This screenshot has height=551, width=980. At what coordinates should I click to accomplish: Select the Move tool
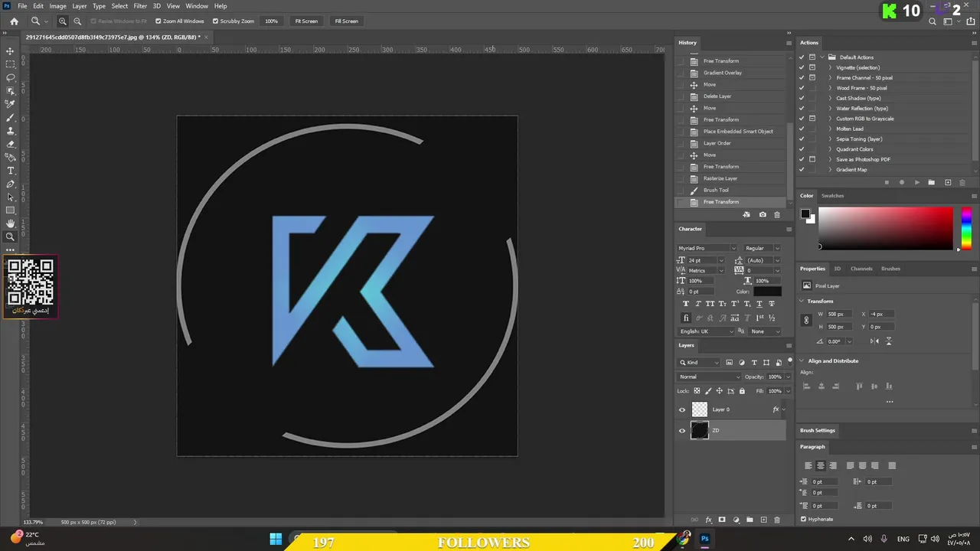[10, 51]
